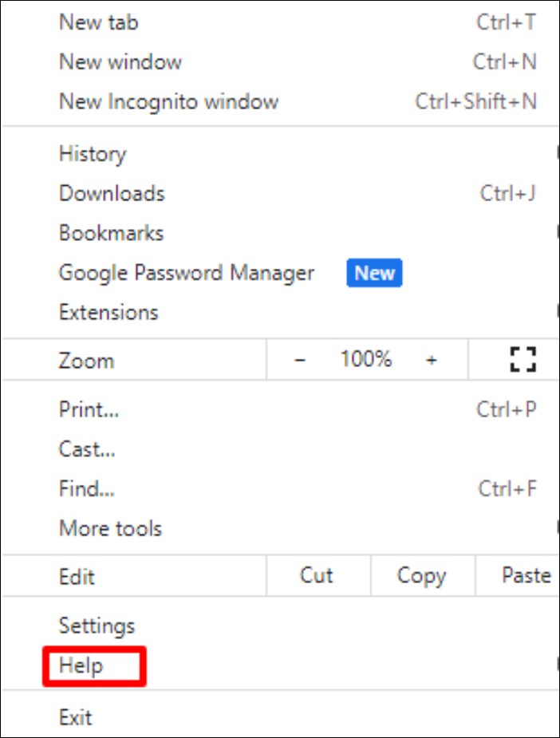
Task: Click the fullscreen icon in Zoom row
Action: 523,360
